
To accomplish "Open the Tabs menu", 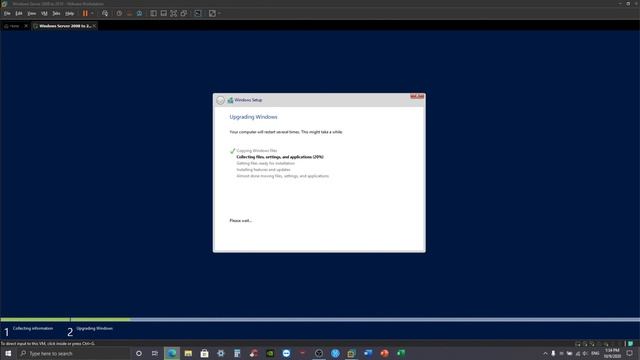I will click(x=56, y=13).
